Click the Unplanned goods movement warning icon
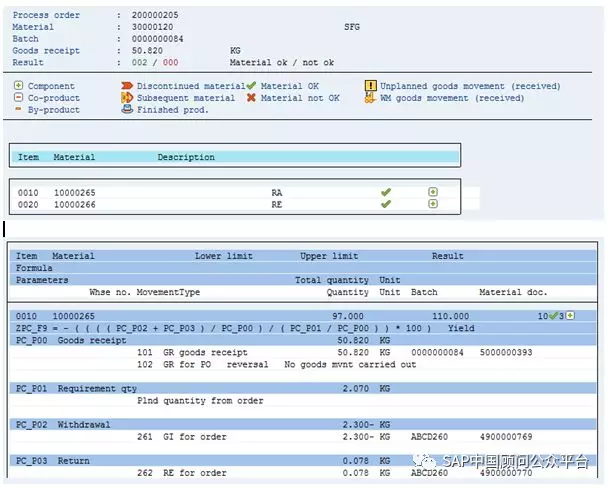 (x=371, y=87)
